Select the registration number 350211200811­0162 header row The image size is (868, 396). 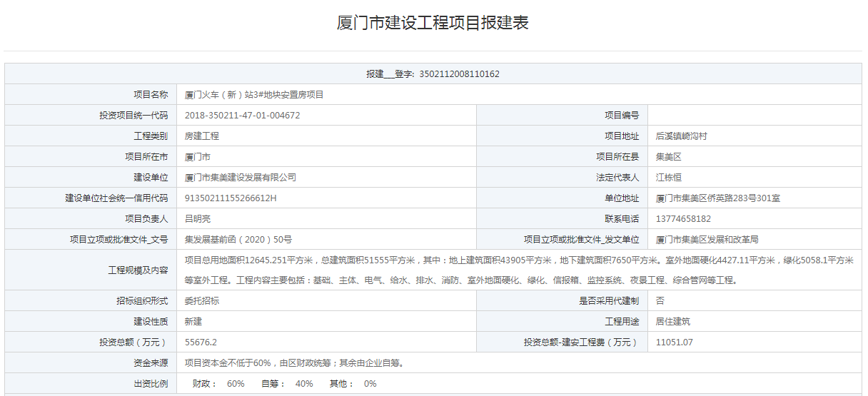tap(433, 74)
